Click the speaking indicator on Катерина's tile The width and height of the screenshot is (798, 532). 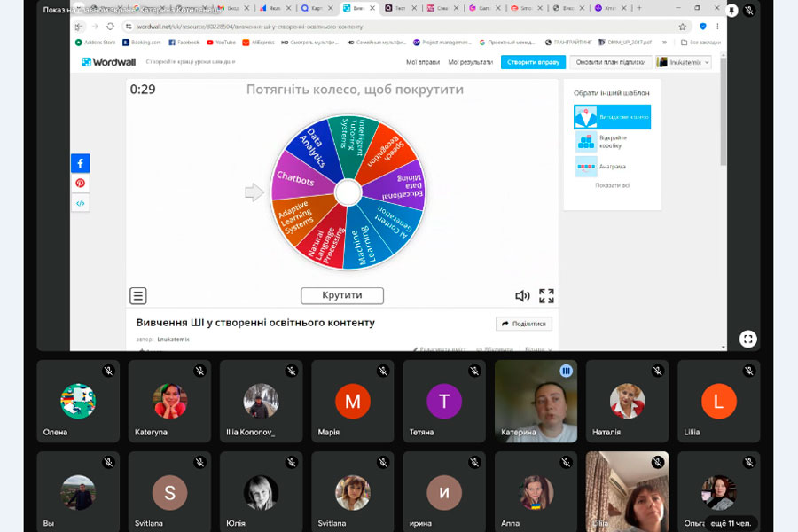tap(566, 372)
